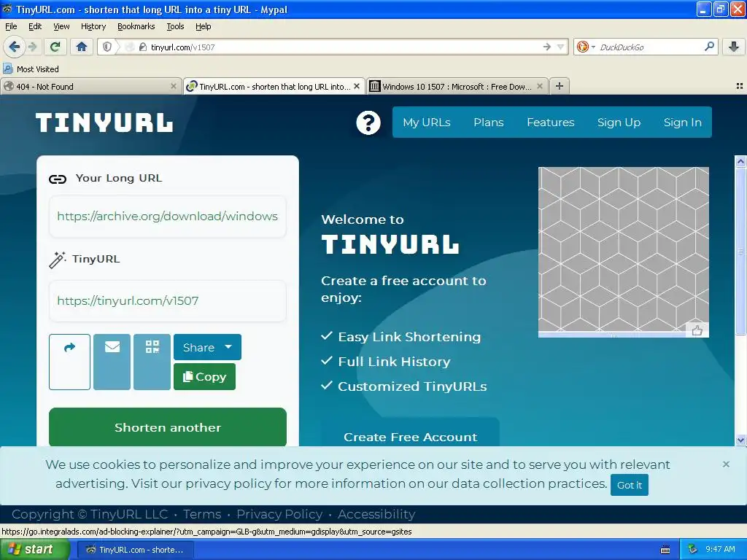
Task: Expand the Share dropdown
Action: 207,347
